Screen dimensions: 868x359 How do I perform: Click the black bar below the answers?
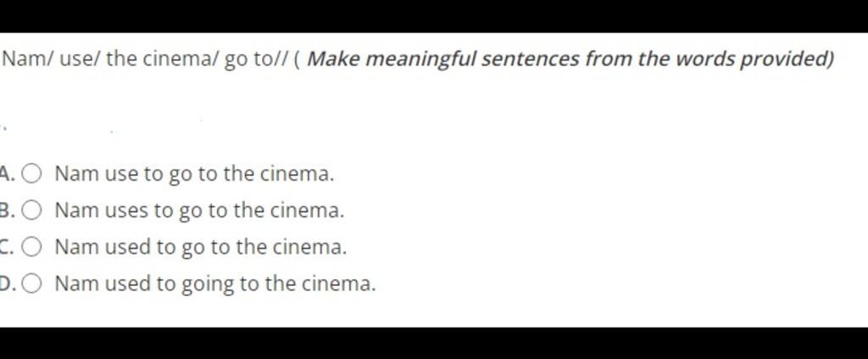point(434,343)
